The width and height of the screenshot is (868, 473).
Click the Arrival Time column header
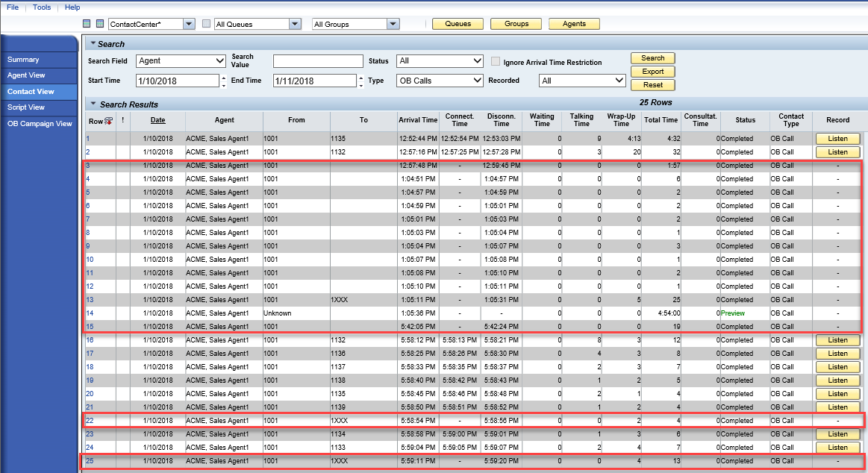[418, 120]
